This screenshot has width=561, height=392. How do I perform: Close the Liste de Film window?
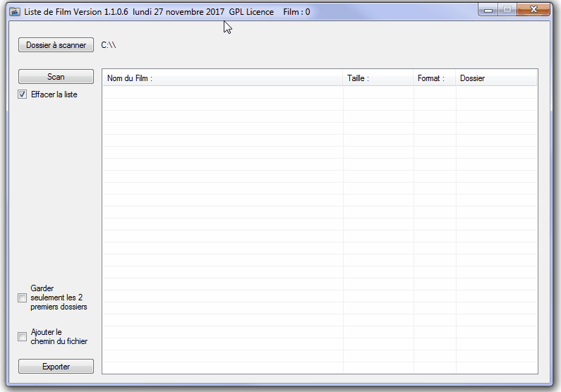(x=533, y=10)
